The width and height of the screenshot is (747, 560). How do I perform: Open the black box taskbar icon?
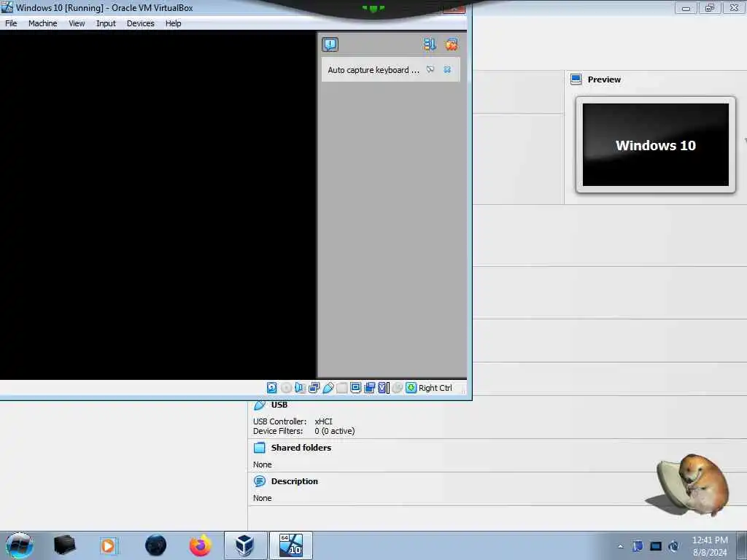click(x=64, y=545)
